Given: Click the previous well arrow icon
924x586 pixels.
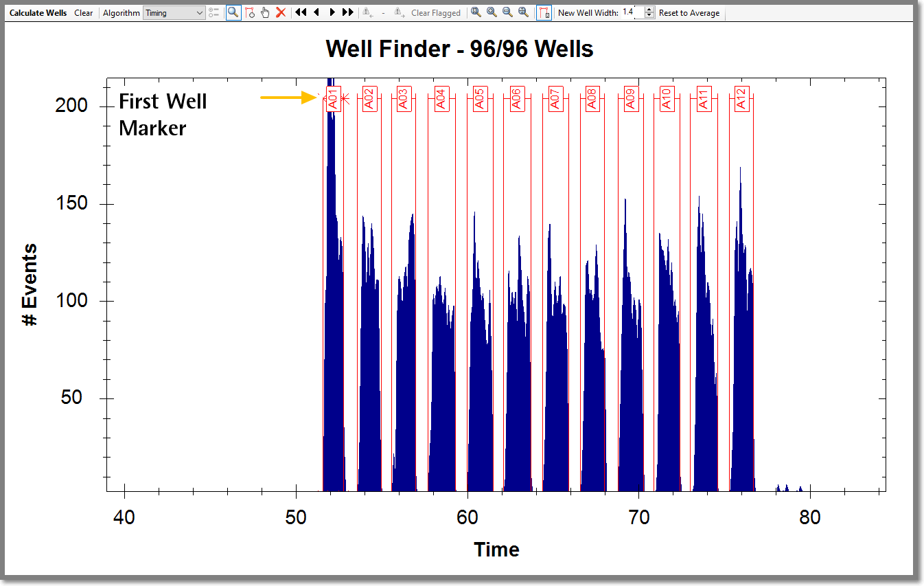Looking at the screenshot, I should (316, 12).
